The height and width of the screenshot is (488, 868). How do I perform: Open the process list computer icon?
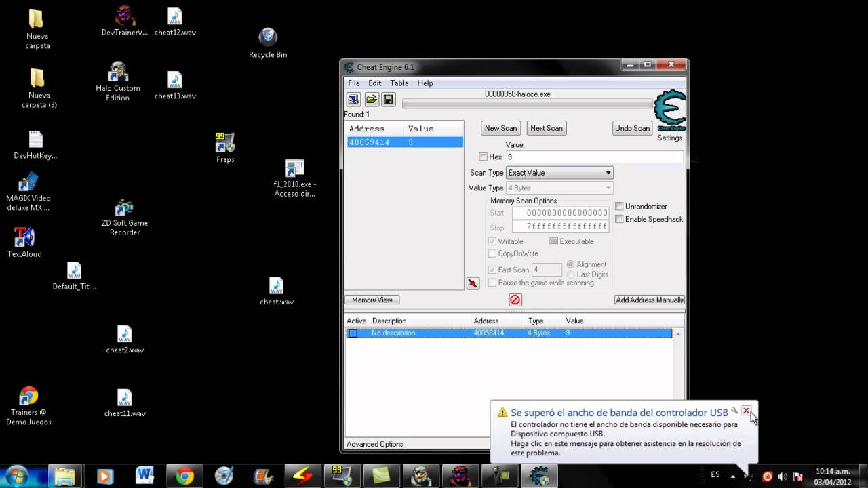[353, 100]
